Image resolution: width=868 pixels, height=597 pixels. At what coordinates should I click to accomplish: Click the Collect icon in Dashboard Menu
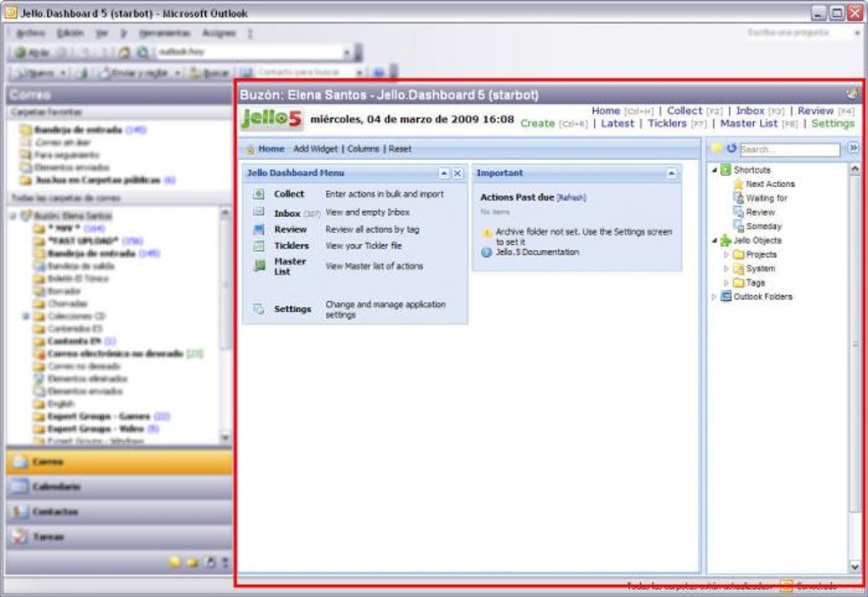(259, 194)
